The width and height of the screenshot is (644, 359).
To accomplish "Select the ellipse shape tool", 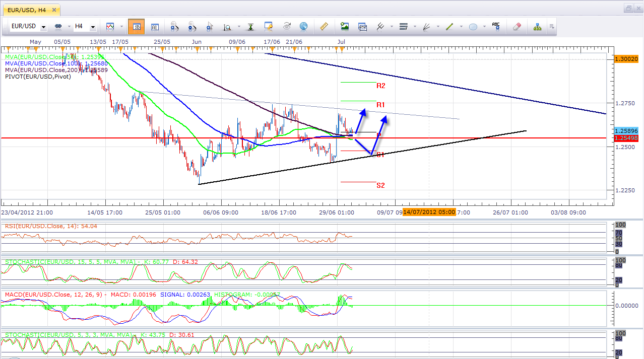I will pos(473,26).
